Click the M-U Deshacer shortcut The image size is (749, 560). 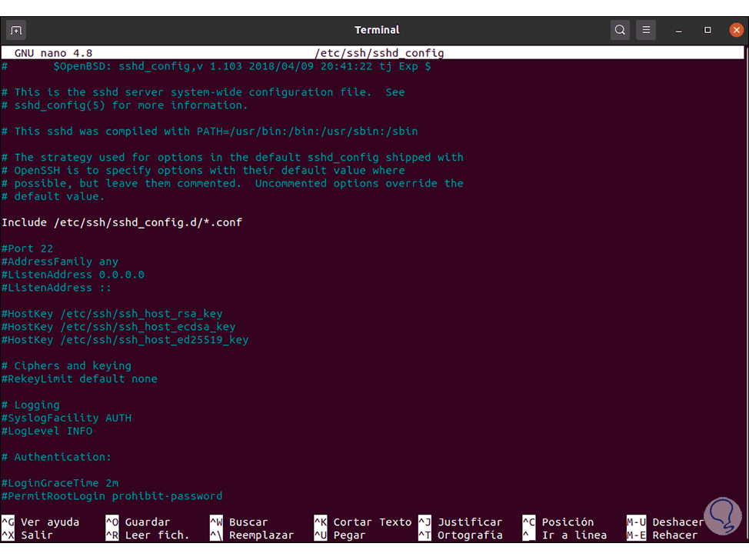click(665, 522)
